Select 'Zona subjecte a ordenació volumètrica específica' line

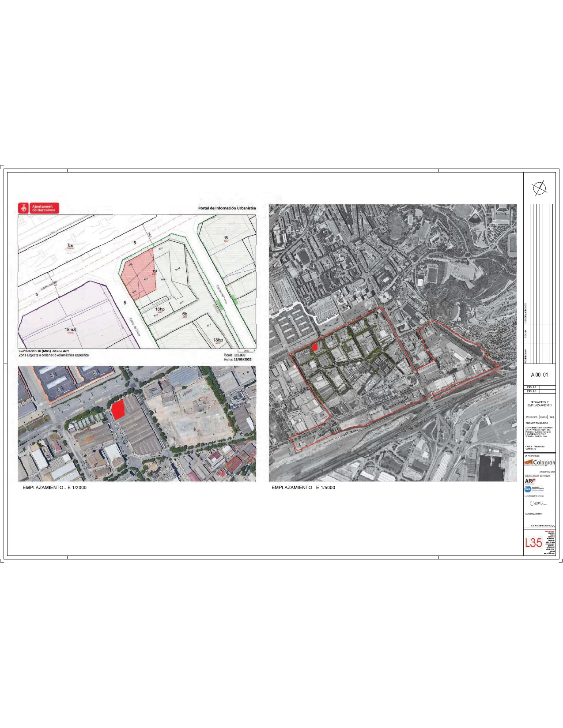[x=53, y=355]
